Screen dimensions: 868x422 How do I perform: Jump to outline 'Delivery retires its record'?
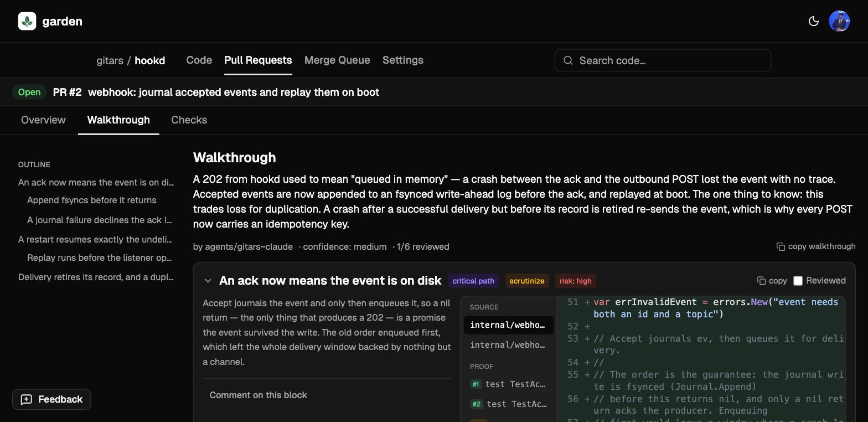coord(96,277)
